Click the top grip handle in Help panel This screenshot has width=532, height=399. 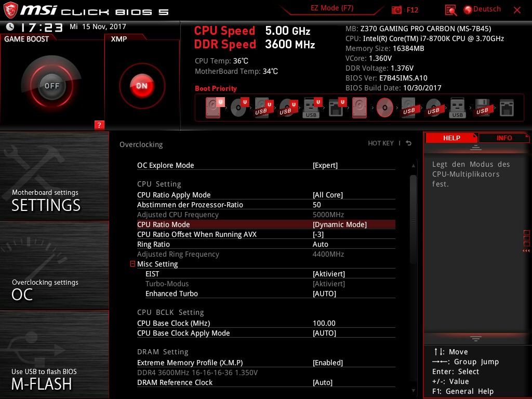[x=476, y=148]
